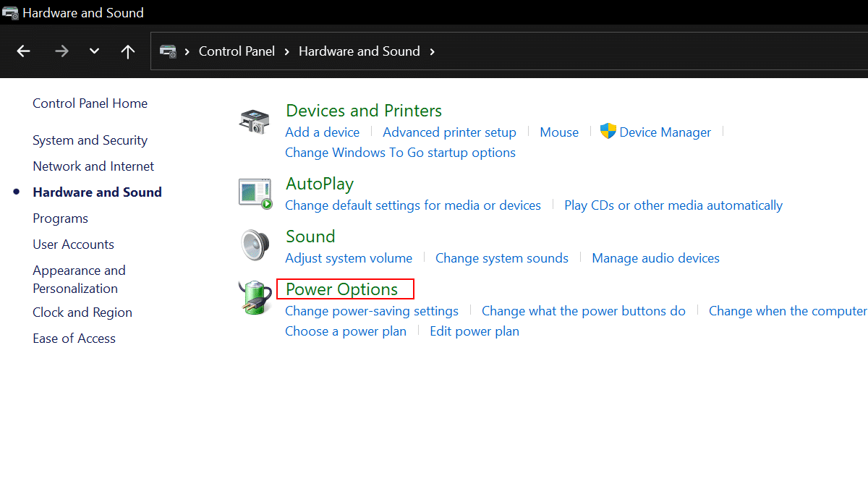Click Adjust system volume link

click(349, 258)
